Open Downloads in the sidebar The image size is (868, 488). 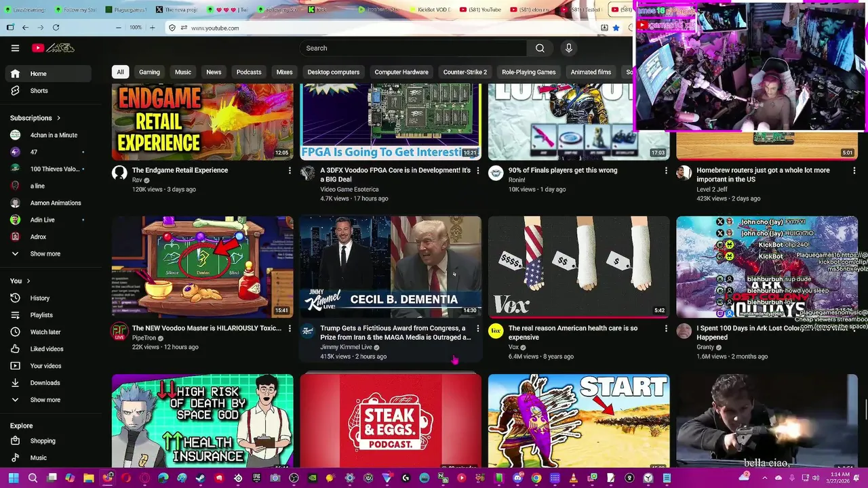47,383
